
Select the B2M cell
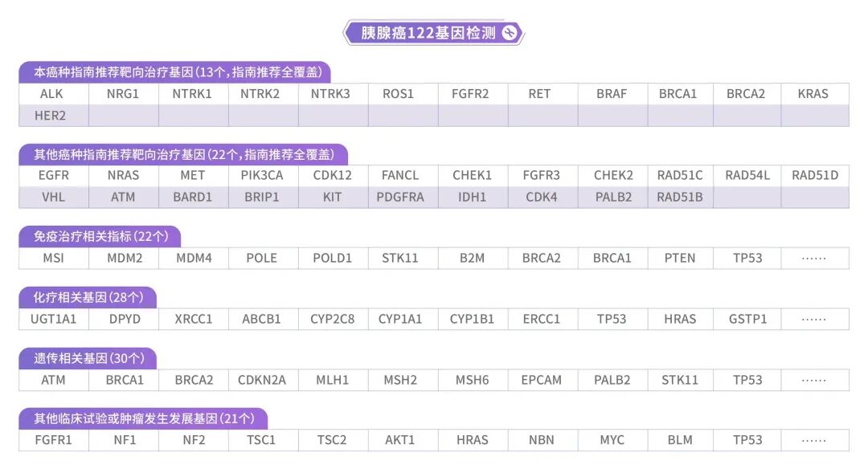(x=473, y=259)
